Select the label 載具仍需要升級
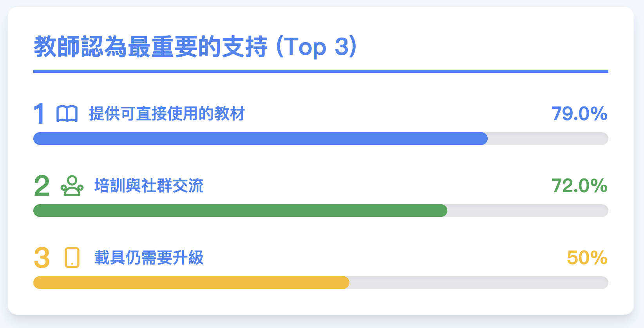644x328 pixels. pos(149,258)
